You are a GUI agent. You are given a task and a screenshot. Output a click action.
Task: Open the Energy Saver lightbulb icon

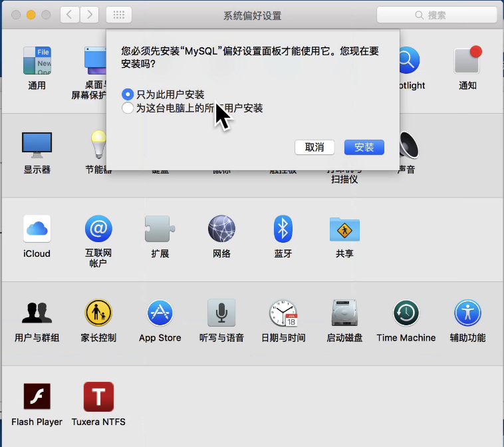98,144
